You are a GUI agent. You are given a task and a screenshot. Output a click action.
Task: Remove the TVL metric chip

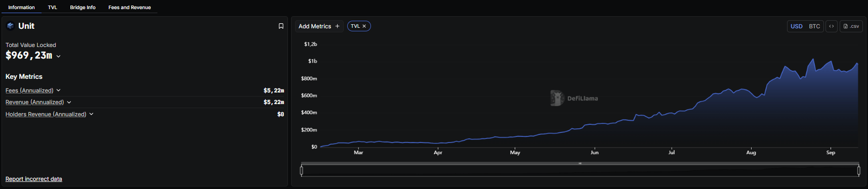[x=364, y=26]
